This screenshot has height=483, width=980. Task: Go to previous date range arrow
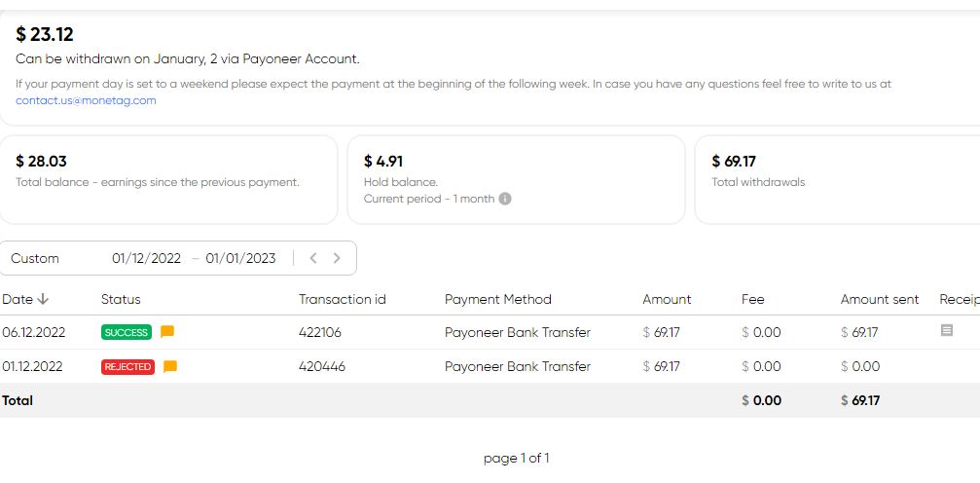point(313,258)
